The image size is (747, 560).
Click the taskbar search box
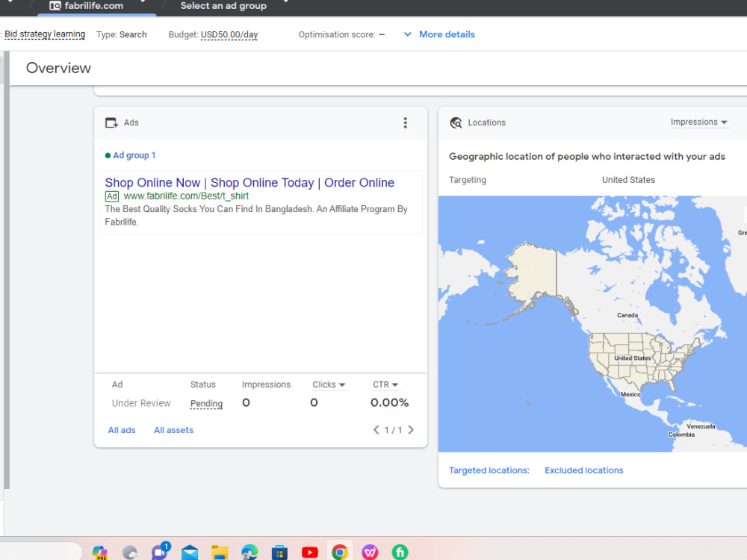coord(40,552)
